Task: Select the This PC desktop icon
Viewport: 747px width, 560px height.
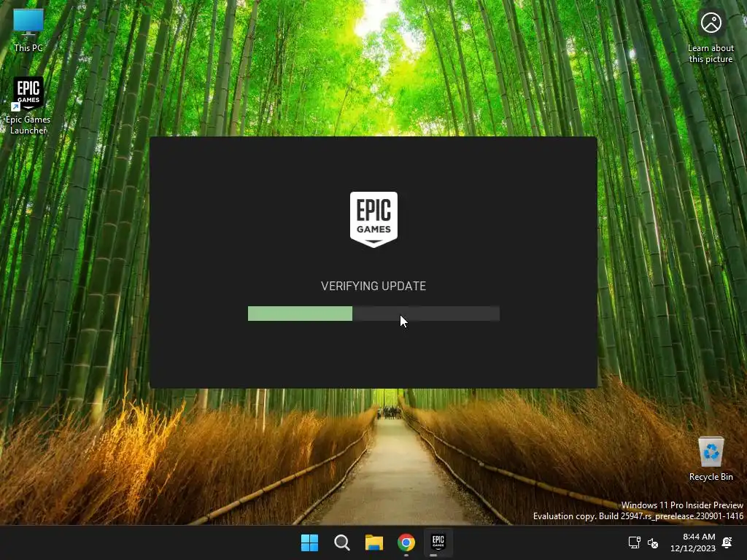Action: pos(28,29)
